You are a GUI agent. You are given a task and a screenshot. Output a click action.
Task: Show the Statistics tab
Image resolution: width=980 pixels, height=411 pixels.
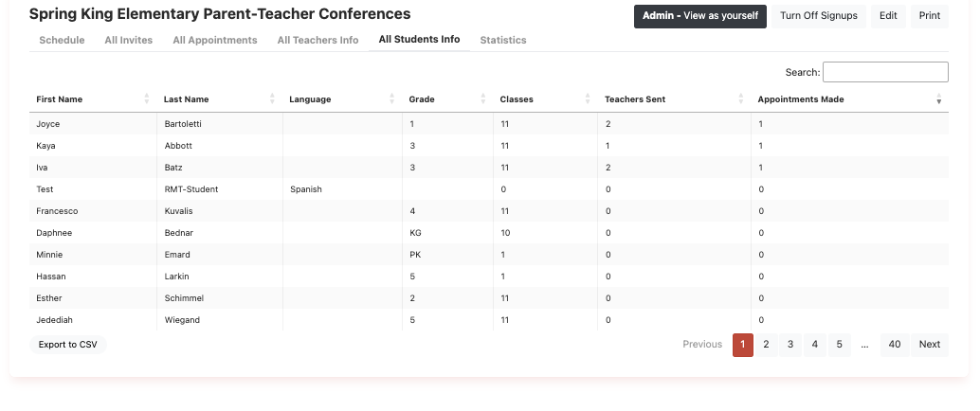(503, 40)
